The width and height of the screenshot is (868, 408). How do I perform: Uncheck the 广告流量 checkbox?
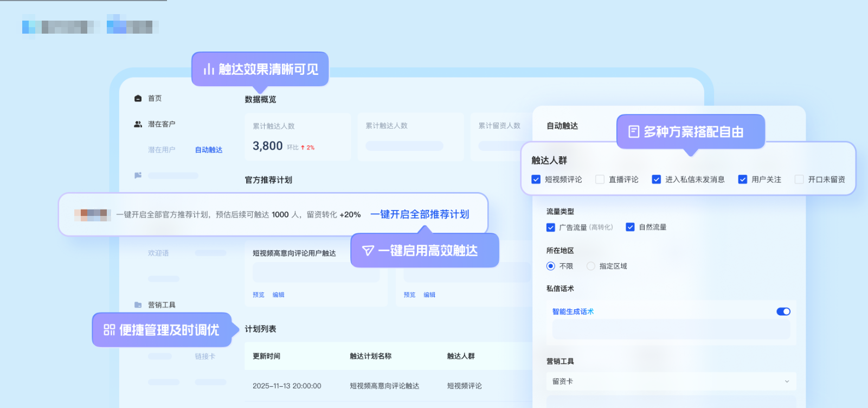[x=550, y=227]
